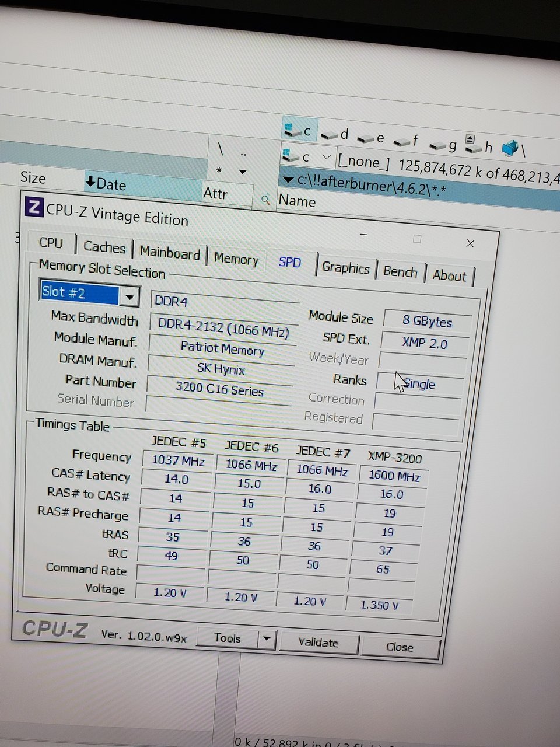Expand the afterburner path history arrow
The width and height of the screenshot is (560, 747).
tap(288, 180)
